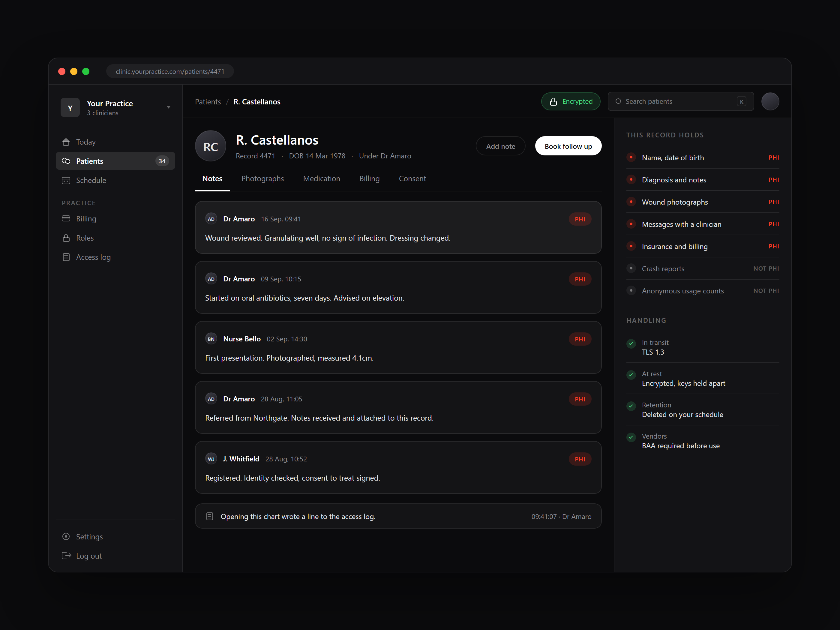Click the Y practice logo tile
This screenshot has height=630, width=840.
coord(70,108)
